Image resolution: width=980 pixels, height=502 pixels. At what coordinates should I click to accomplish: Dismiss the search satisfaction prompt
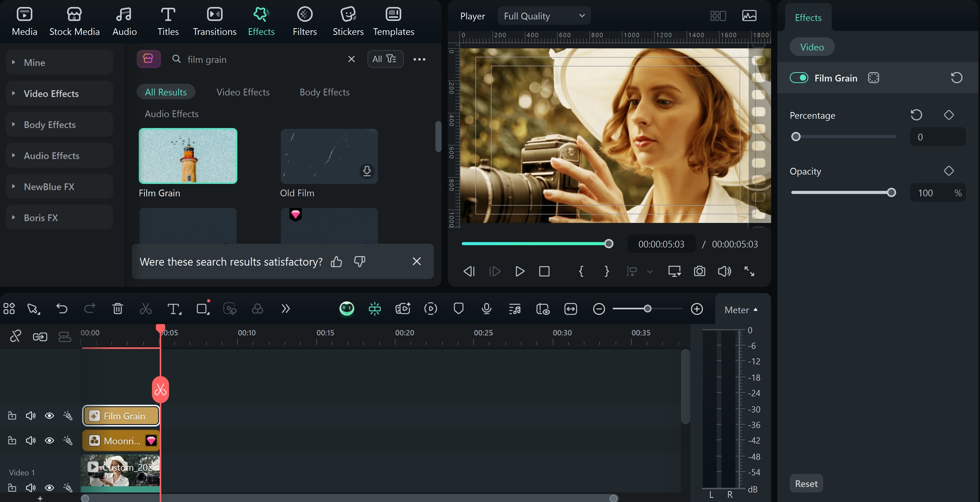pos(416,261)
